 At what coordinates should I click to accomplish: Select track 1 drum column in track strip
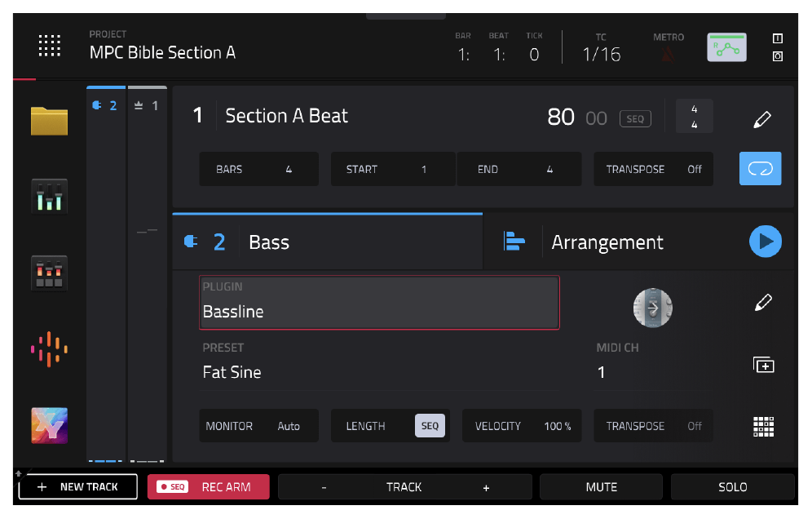[x=148, y=273]
